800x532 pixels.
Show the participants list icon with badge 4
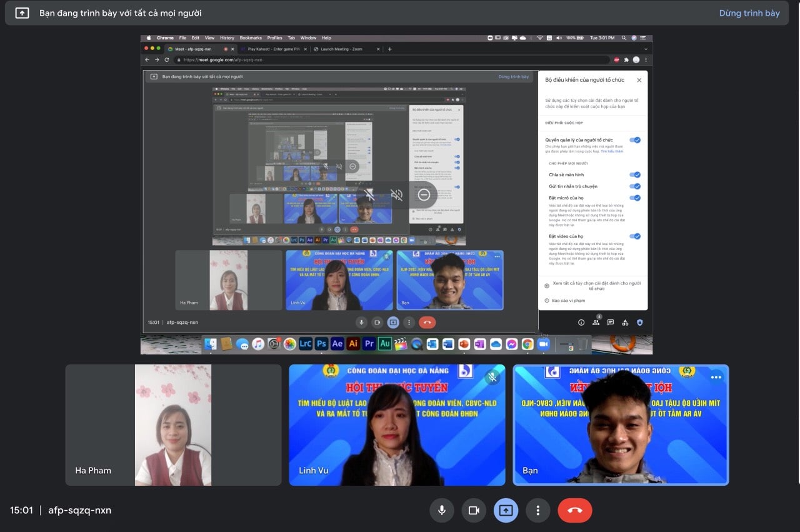click(x=596, y=323)
